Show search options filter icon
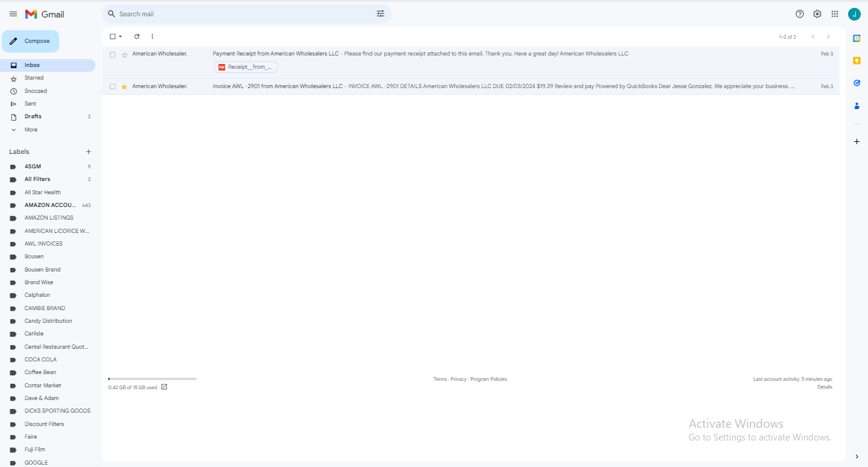The height and width of the screenshot is (467, 868). pos(380,14)
